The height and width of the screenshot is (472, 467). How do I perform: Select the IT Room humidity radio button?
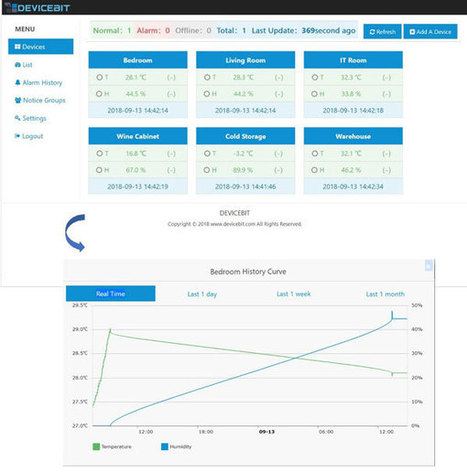click(x=314, y=94)
